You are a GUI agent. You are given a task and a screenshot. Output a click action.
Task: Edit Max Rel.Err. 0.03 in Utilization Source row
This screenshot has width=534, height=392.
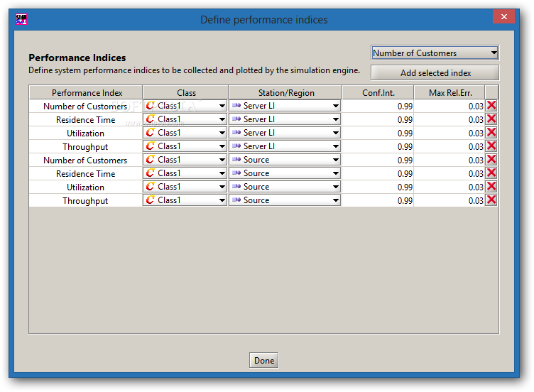pos(449,187)
